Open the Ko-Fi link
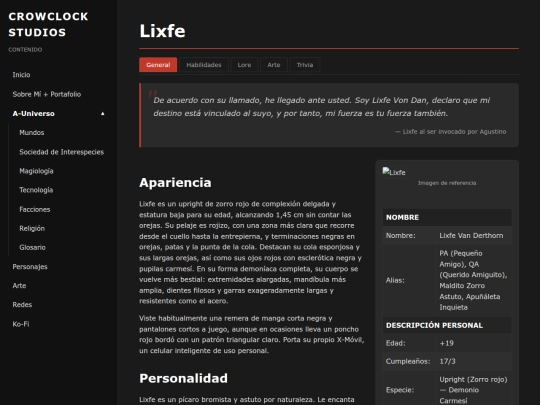The width and height of the screenshot is (540, 405). tap(21, 324)
